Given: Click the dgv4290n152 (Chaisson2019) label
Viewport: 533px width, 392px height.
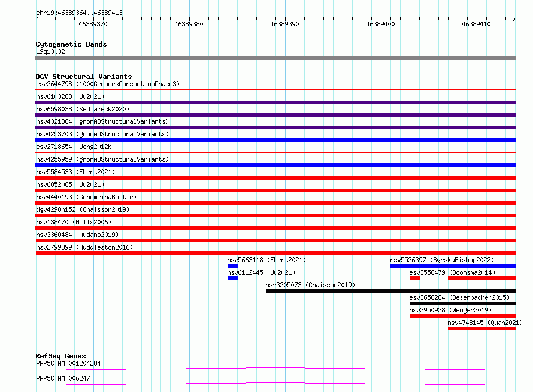Looking at the screenshot, I should pyautogui.click(x=83, y=209).
